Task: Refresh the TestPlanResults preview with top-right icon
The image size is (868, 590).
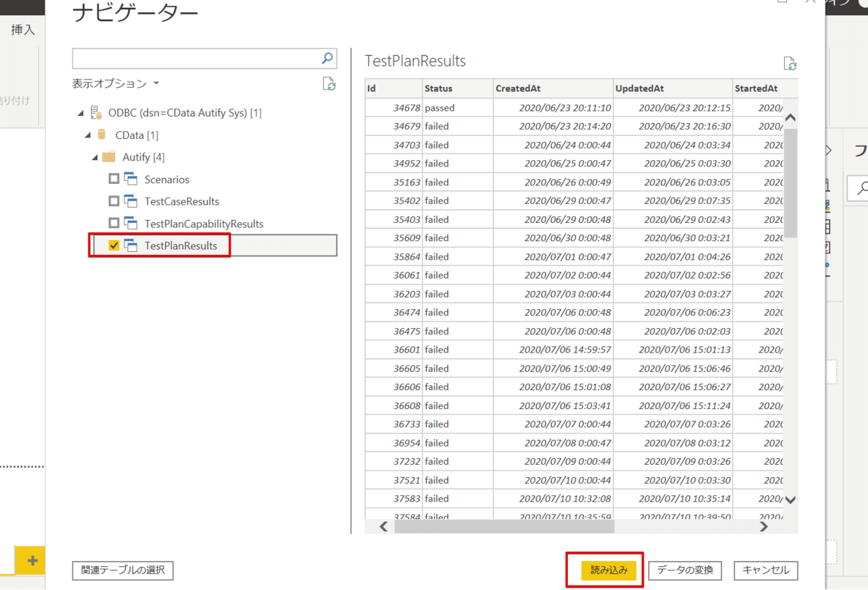Action: click(x=790, y=64)
